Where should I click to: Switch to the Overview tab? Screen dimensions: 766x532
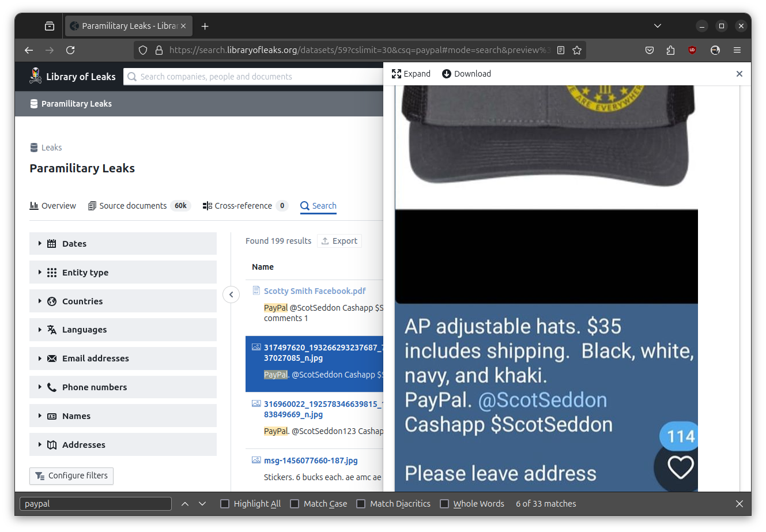pos(52,206)
